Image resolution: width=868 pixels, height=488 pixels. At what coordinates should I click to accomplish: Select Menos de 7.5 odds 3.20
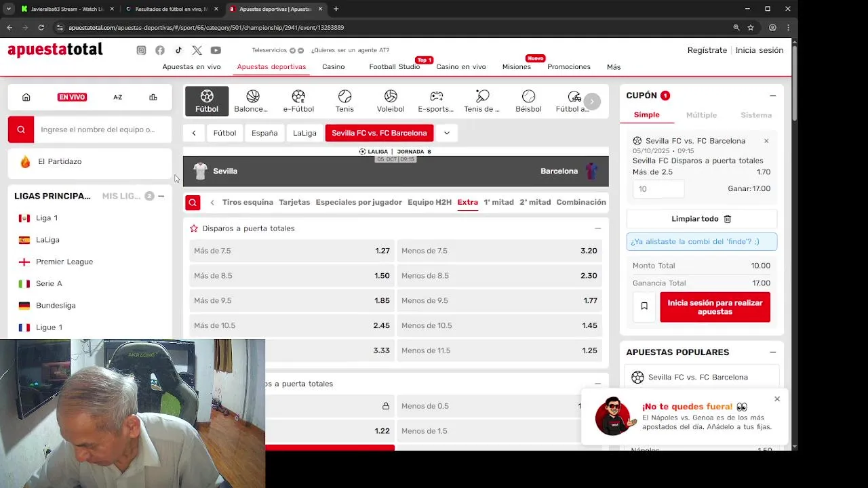coord(500,251)
